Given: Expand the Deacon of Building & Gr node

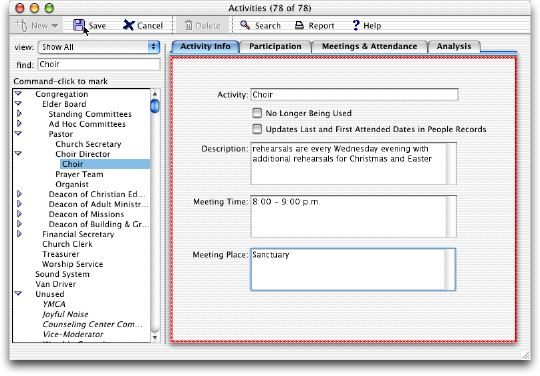Looking at the screenshot, I should 19,224.
